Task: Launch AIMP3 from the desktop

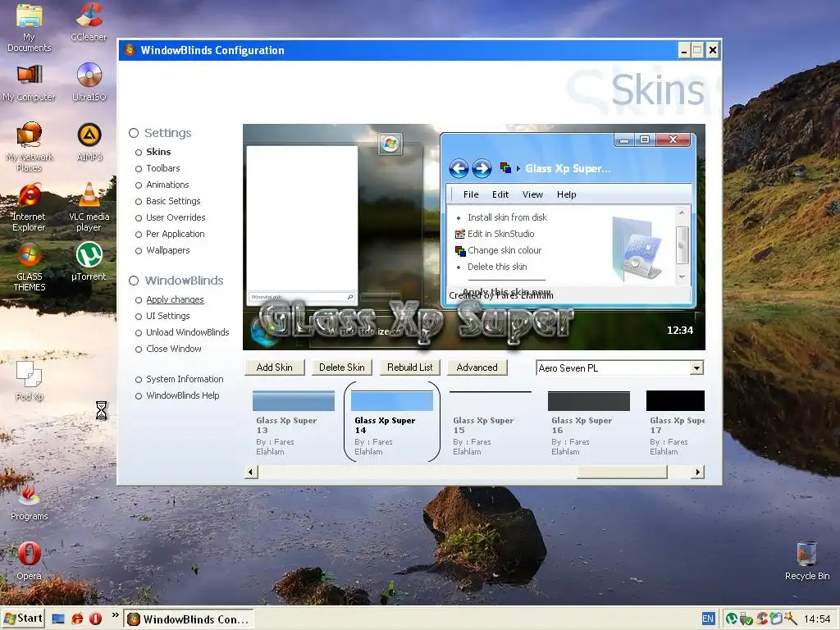Action: 89,143
